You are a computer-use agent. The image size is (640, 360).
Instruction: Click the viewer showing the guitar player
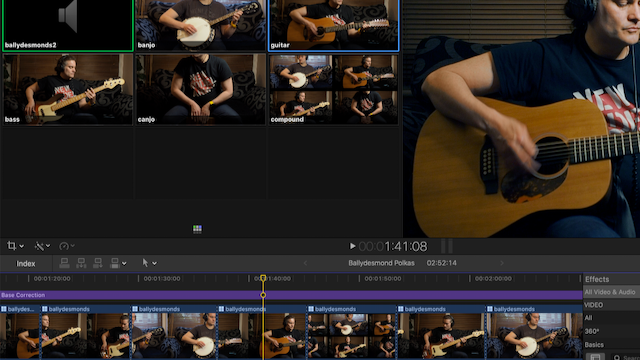pyautogui.click(x=521, y=118)
